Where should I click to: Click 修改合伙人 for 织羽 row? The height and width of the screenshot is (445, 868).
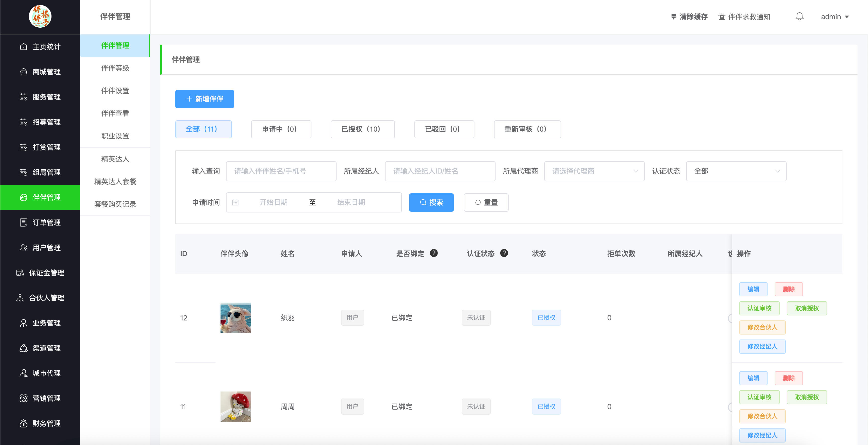tap(762, 327)
